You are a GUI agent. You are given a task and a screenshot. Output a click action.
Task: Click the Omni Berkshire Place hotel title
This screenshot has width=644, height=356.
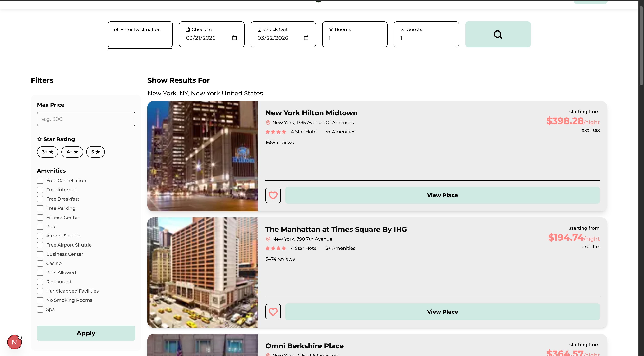305,346
